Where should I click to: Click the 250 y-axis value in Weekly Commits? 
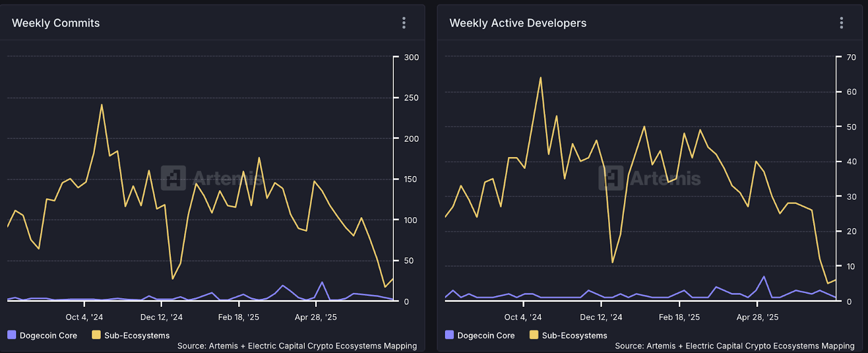pos(411,98)
